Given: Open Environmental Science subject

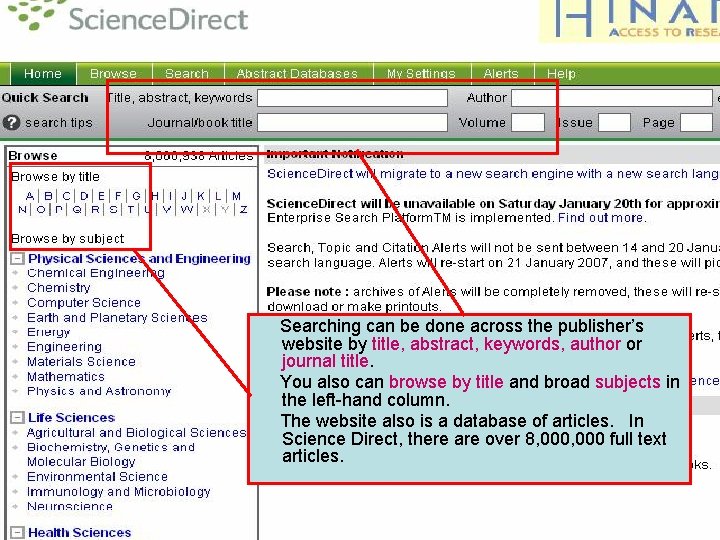Looking at the screenshot, I should (x=97, y=477).
